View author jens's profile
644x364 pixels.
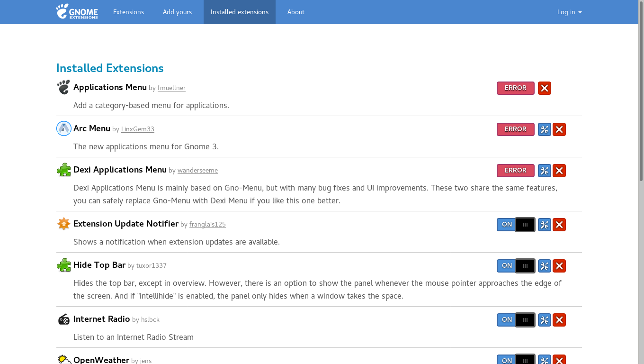[x=146, y=361]
